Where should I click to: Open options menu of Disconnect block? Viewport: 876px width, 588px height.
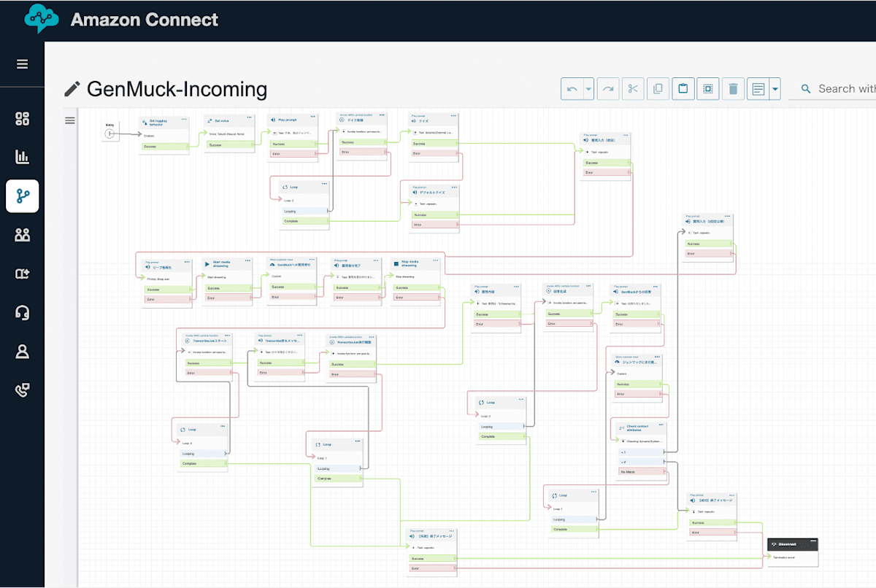point(813,542)
